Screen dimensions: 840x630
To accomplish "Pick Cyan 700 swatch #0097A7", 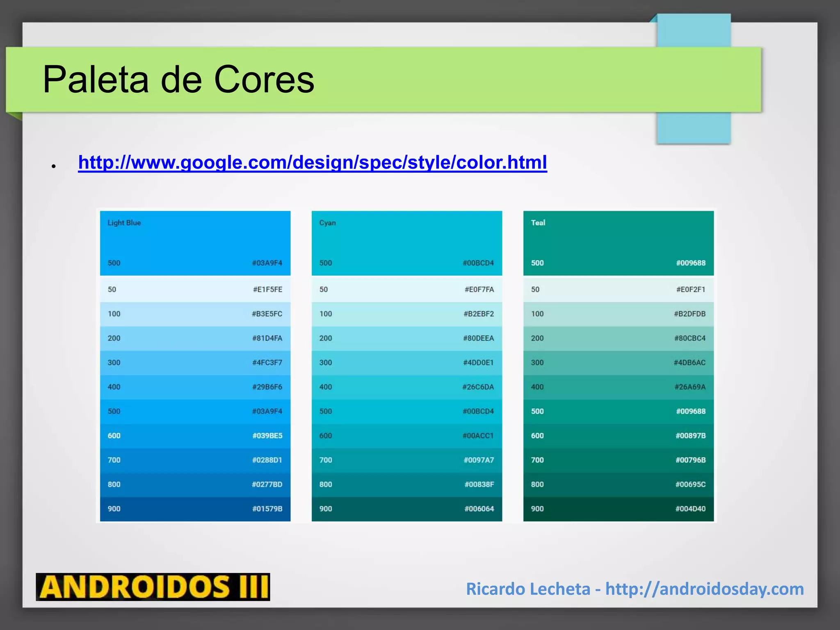I will [407, 460].
